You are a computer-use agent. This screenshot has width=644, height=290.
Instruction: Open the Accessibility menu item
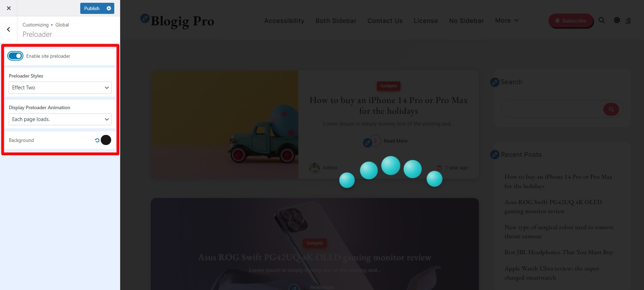coord(284,21)
